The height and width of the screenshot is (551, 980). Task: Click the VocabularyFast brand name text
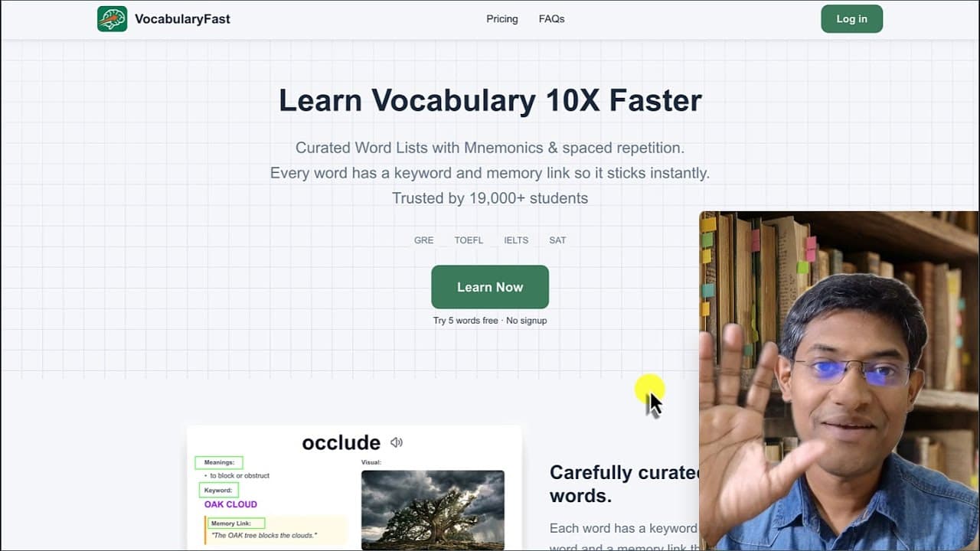point(182,18)
